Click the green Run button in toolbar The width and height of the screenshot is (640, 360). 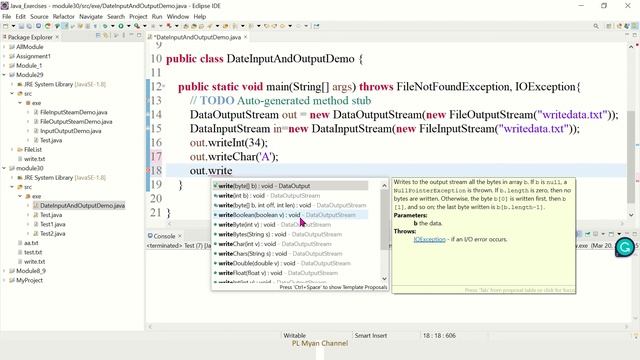121,26
